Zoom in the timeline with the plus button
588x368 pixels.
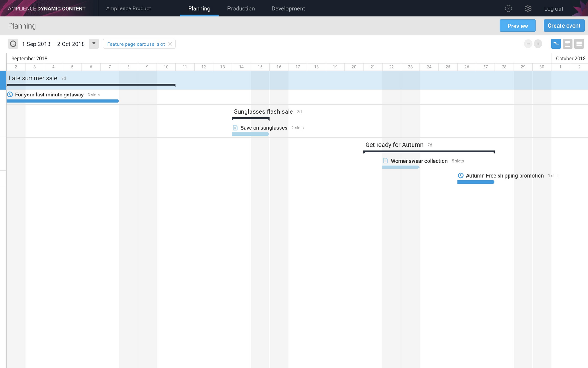coord(538,44)
